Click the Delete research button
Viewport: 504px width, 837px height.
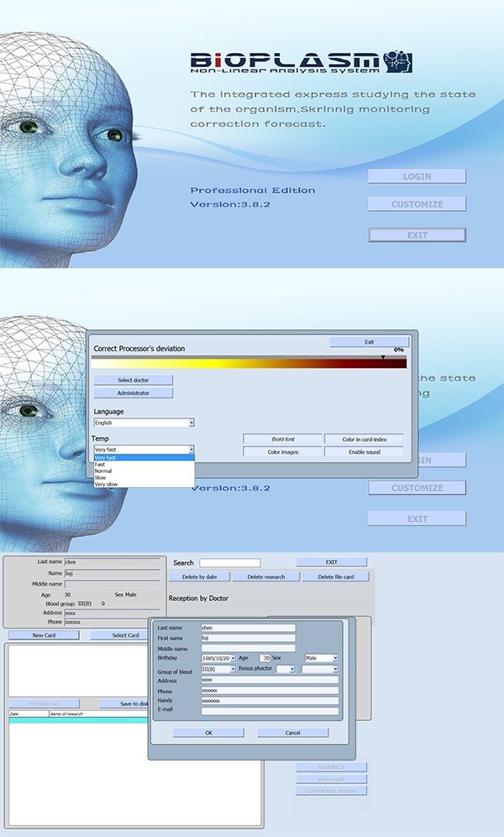[266, 577]
